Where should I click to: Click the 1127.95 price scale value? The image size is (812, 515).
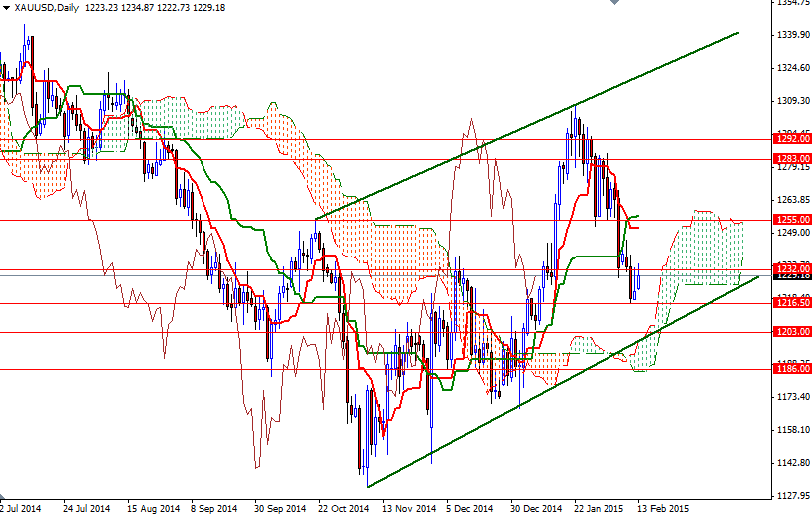pos(793,496)
